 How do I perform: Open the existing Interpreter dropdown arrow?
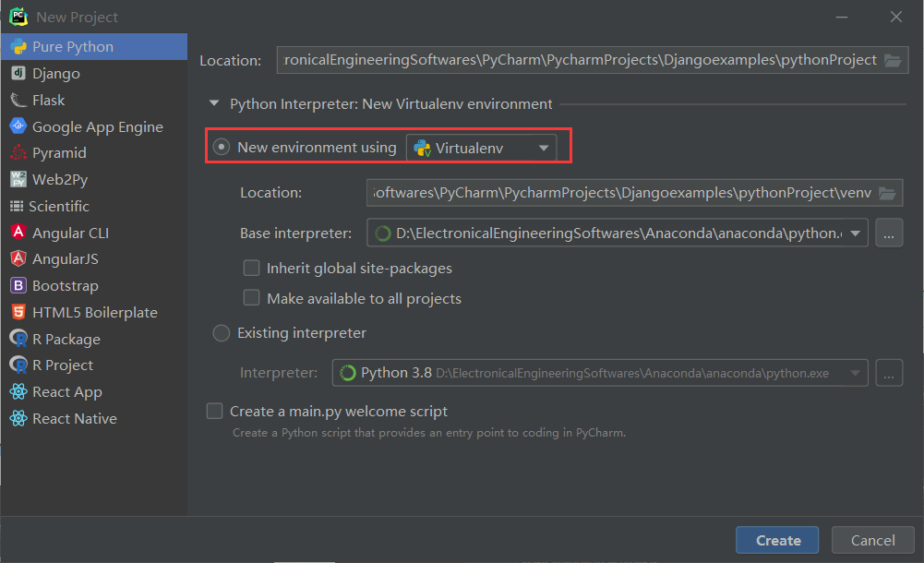click(855, 373)
